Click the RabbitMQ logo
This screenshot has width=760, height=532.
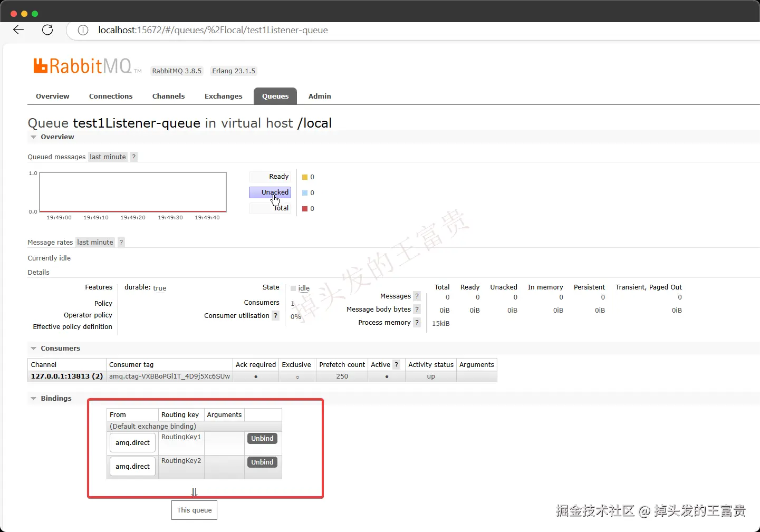click(87, 66)
